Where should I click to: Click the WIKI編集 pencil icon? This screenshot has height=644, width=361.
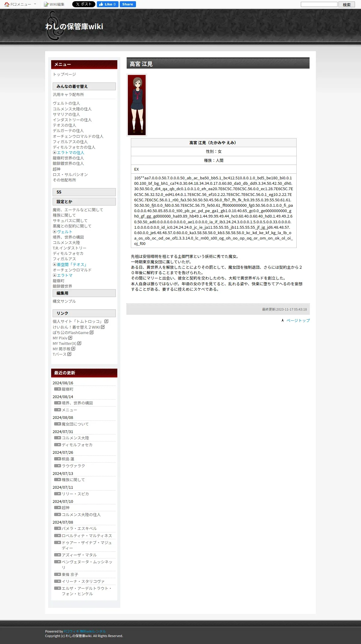tap(46, 4)
